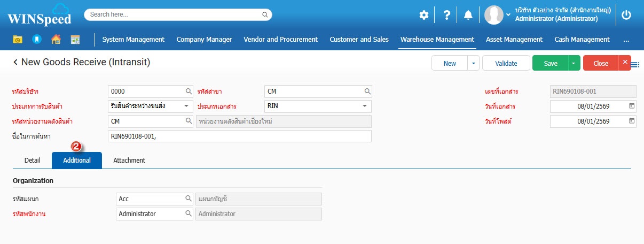644x244 pixels.
Task: Go to the home page icon
Action: pyautogui.click(x=56, y=40)
